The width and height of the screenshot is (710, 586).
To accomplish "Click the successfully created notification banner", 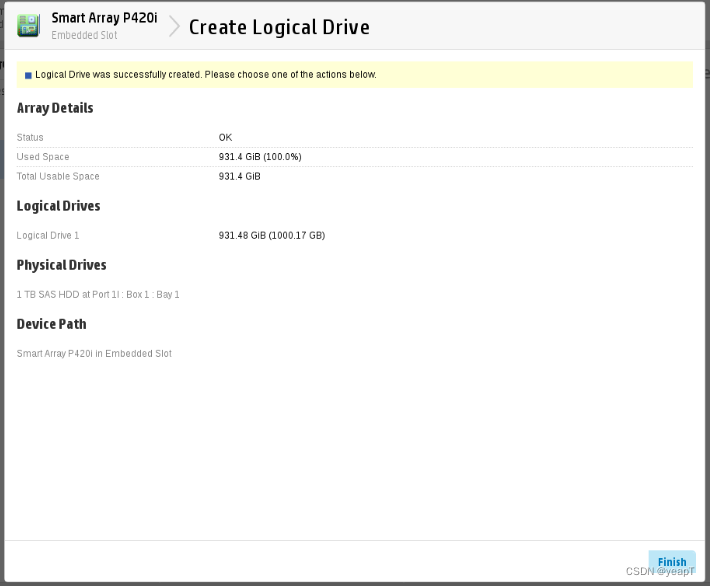I will pyautogui.click(x=355, y=75).
